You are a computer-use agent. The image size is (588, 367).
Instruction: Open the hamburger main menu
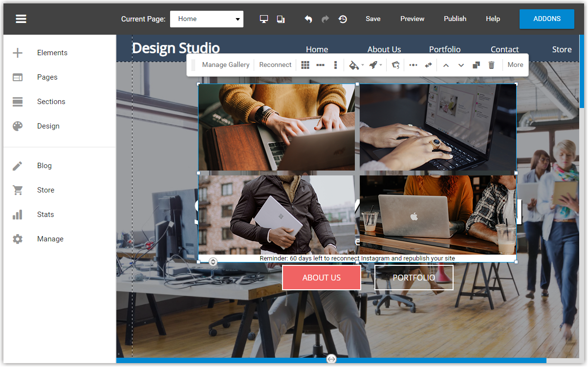(21, 19)
